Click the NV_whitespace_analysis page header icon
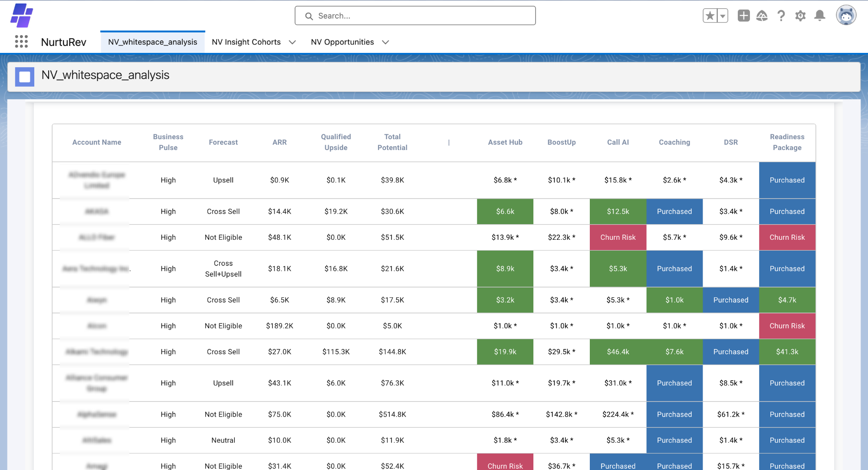868x470 pixels. click(x=25, y=76)
